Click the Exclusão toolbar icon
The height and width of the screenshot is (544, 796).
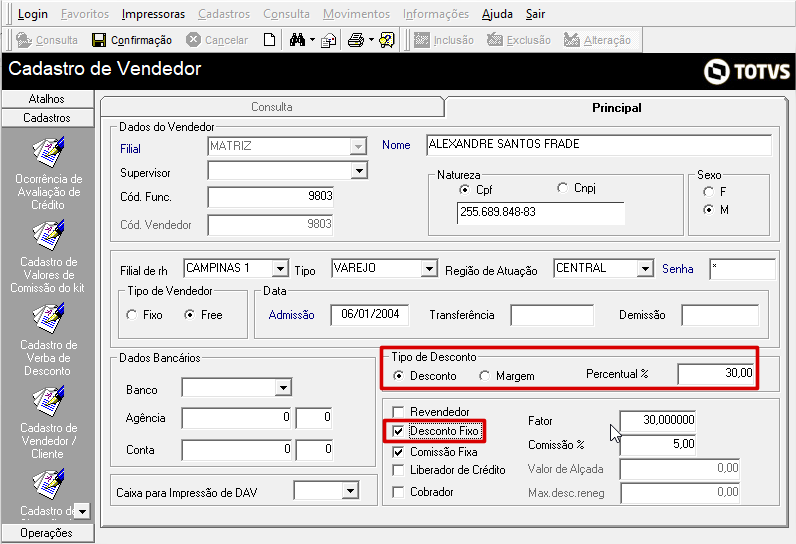point(494,40)
